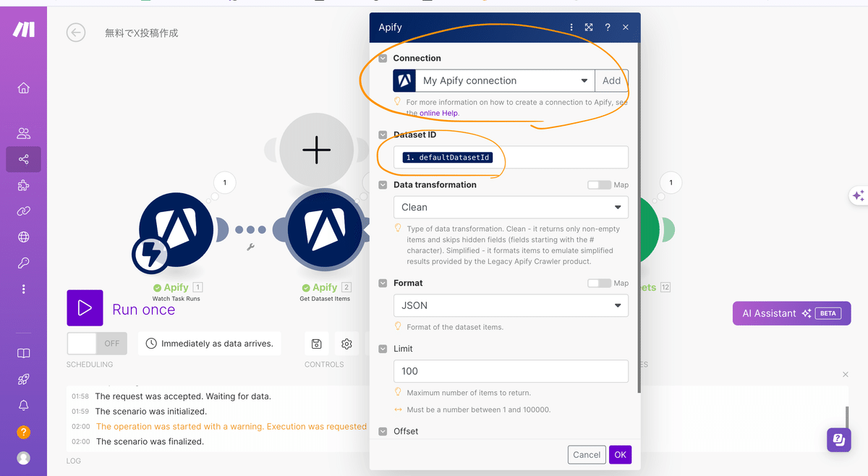Open Keys icon in sidebar
The height and width of the screenshot is (476, 868).
pyautogui.click(x=23, y=263)
